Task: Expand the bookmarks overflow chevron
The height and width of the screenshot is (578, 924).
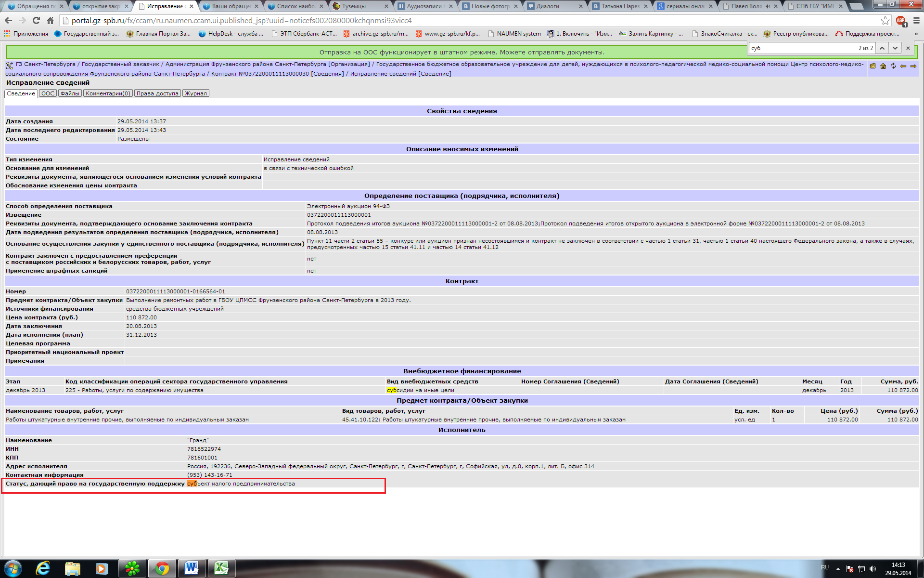Action: (916, 34)
